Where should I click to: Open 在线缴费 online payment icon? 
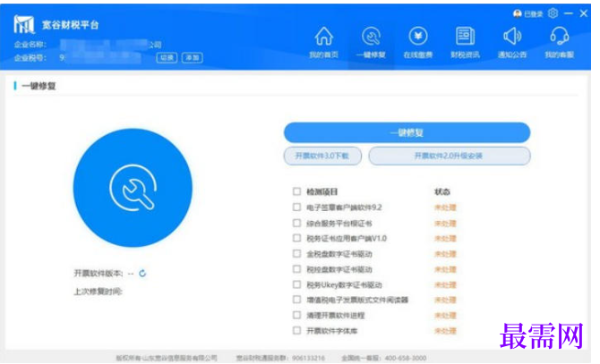[418, 37]
